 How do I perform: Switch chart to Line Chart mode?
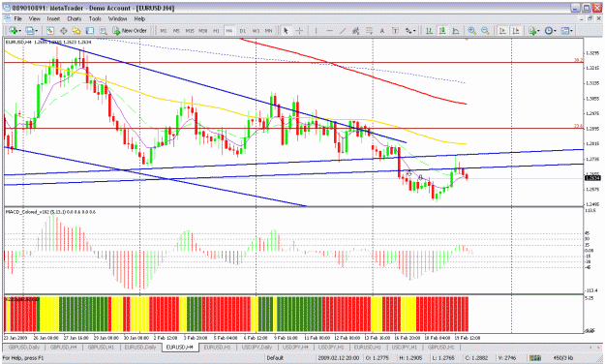tap(455, 30)
